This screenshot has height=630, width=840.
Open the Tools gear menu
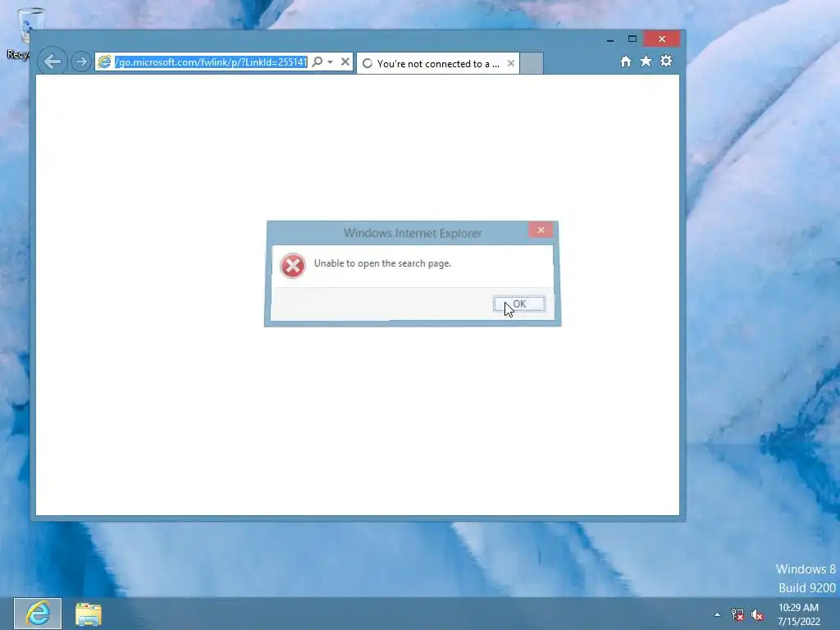click(666, 61)
